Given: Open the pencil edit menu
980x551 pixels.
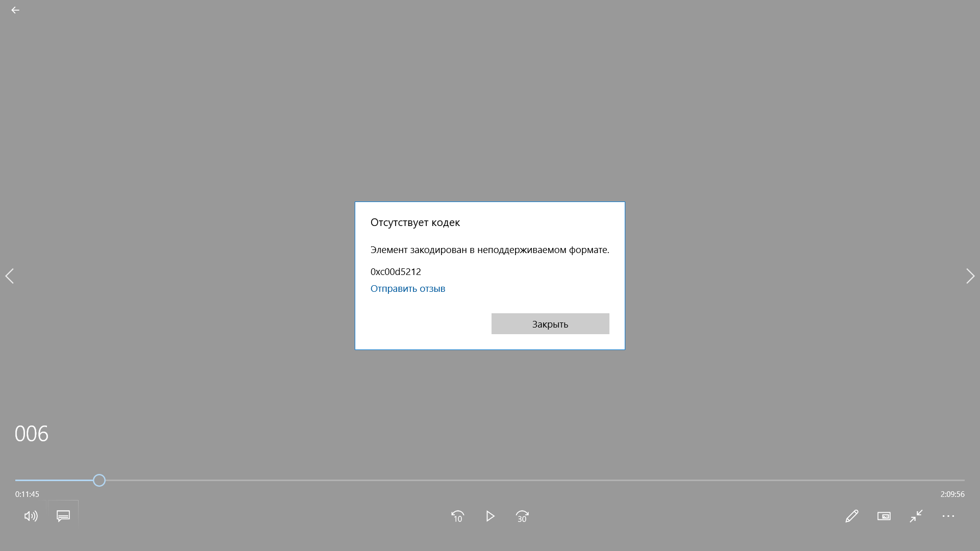Looking at the screenshot, I should (851, 516).
